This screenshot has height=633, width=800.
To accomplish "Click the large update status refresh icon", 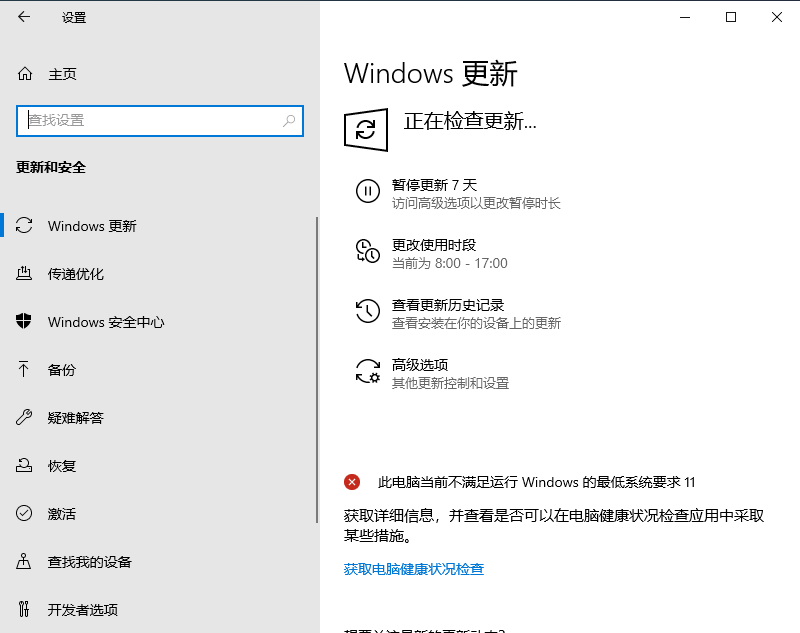I will [366, 130].
